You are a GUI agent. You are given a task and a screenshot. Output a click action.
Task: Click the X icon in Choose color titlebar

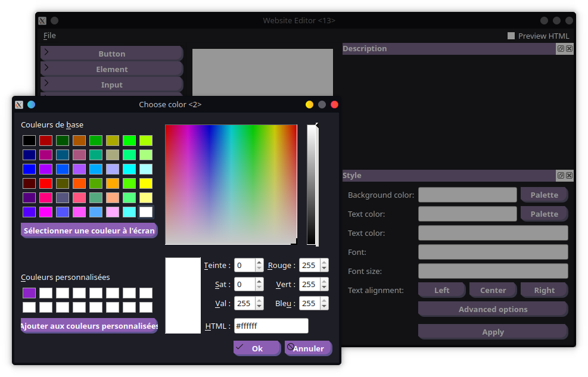(x=19, y=105)
